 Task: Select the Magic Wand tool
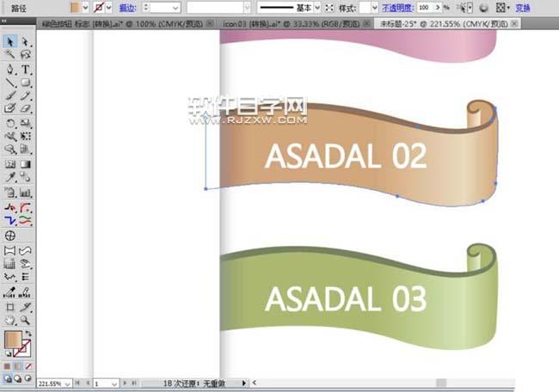point(10,54)
